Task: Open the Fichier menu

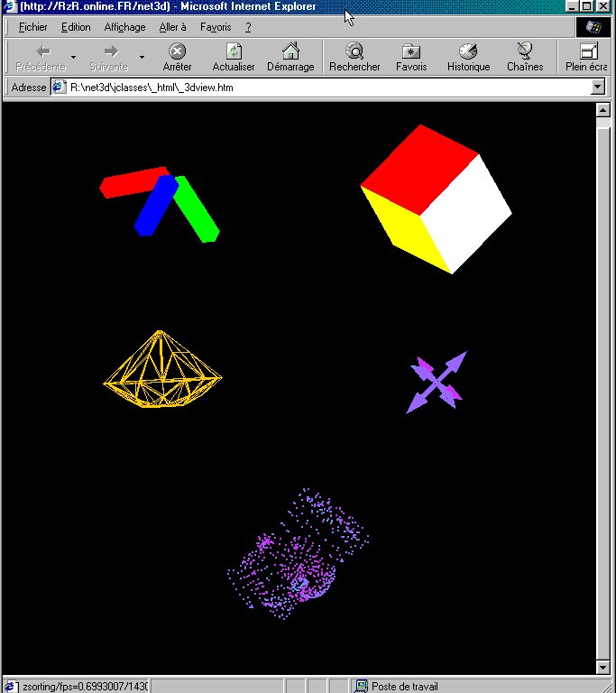Action: click(32, 27)
